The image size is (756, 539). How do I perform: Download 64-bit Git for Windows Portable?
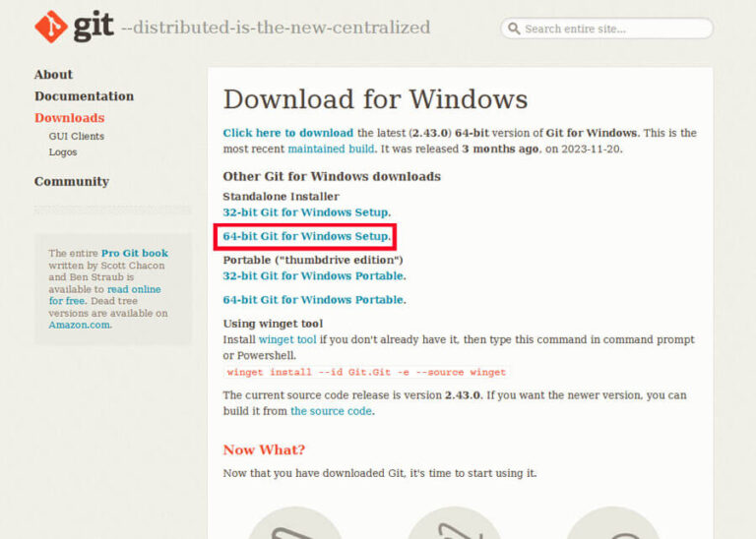313,300
